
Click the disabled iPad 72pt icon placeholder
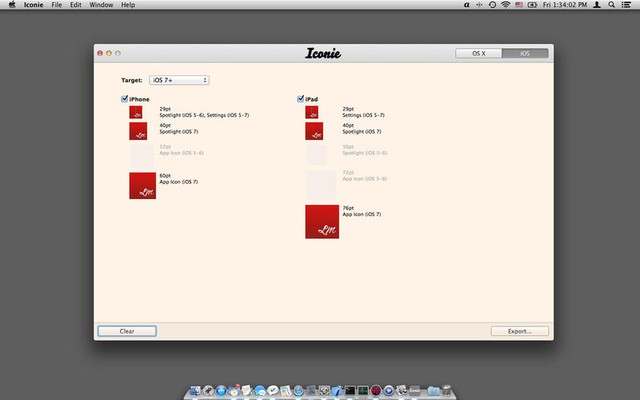pyautogui.click(x=321, y=183)
